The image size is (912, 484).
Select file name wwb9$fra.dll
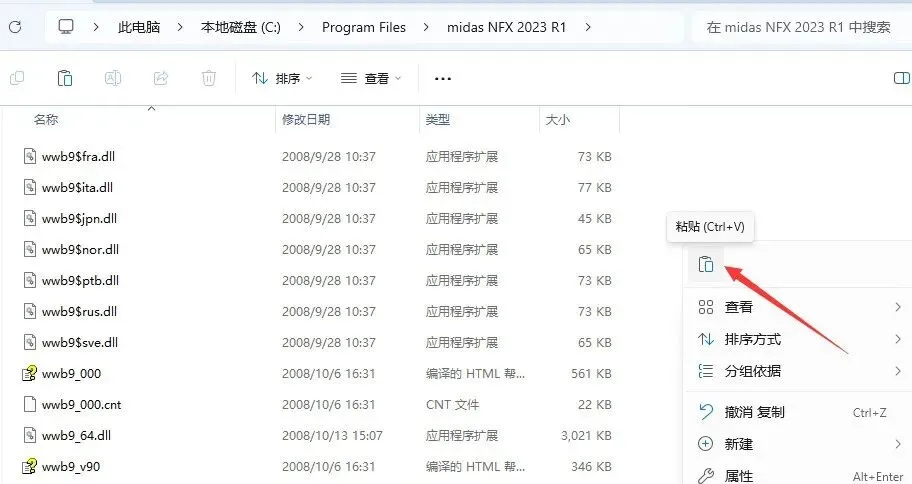point(78,156)
